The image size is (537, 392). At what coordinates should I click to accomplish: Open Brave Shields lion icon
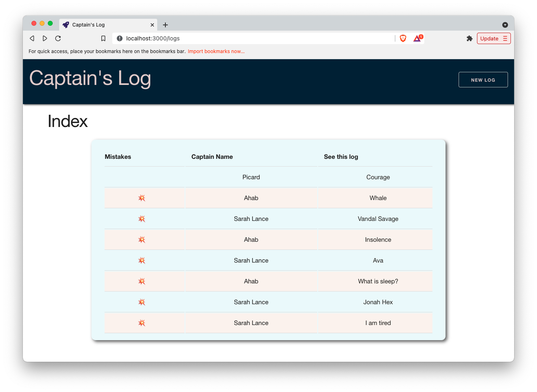click(403, 38)
